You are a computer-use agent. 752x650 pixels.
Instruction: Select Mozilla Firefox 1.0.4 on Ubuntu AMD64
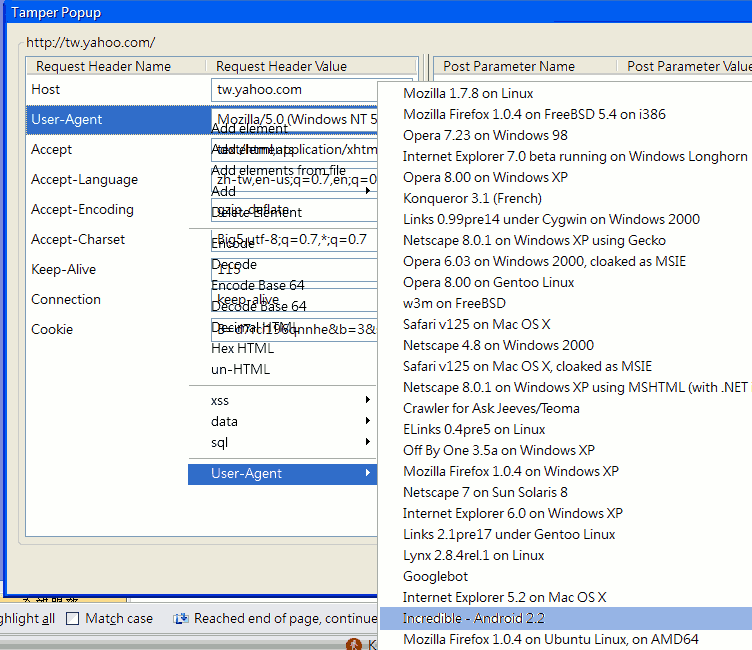point(551,639)
